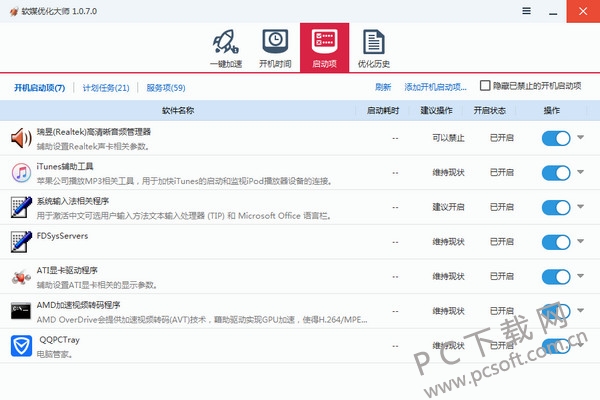The image size is (600, 400).
Task: Click the iTunes music note icon
Action: [x=21, y=173]
